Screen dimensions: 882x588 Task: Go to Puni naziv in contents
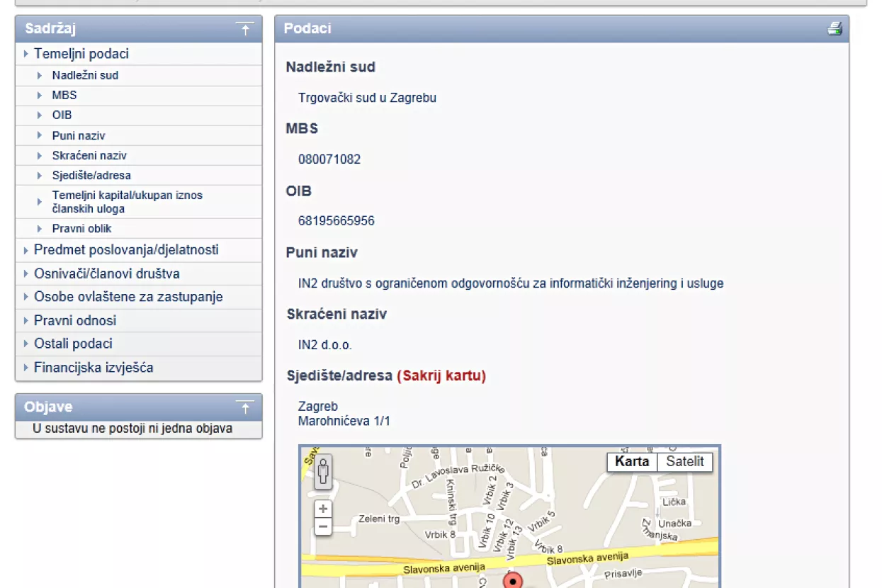(x=79, y=135)
